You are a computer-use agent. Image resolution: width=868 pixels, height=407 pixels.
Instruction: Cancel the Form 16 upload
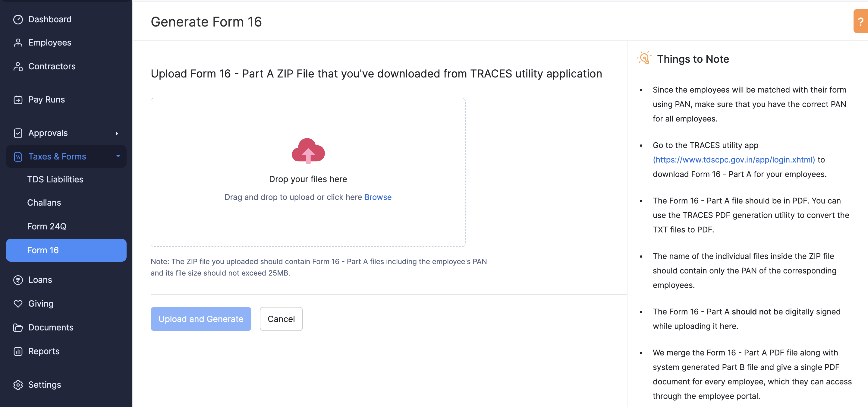[x=281, y=319]
